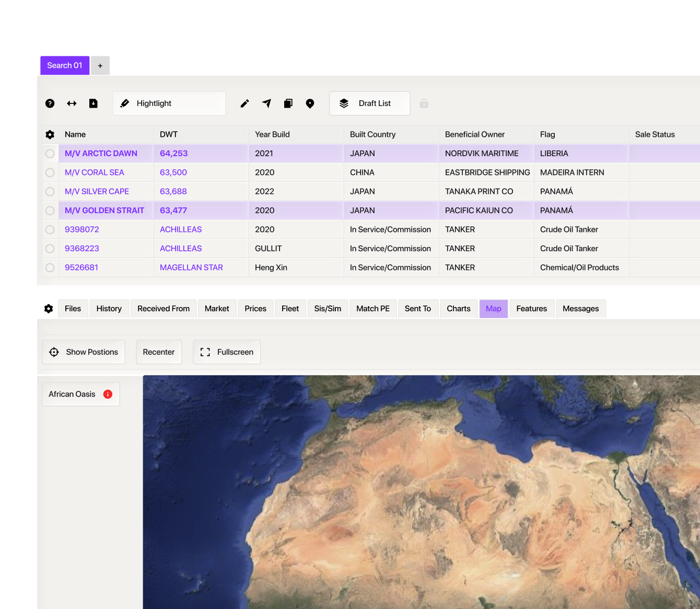
Task: Click the download file icon
Action: [94, 103]
